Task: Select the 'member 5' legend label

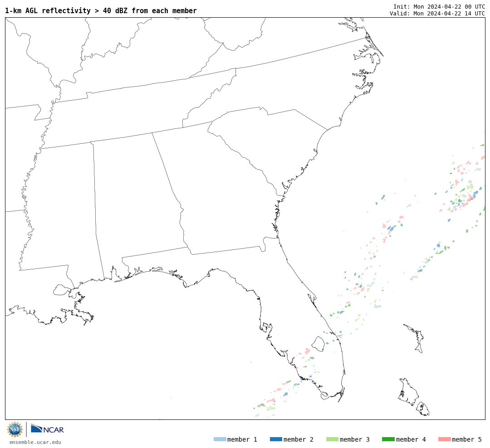Action: [467, 439]
